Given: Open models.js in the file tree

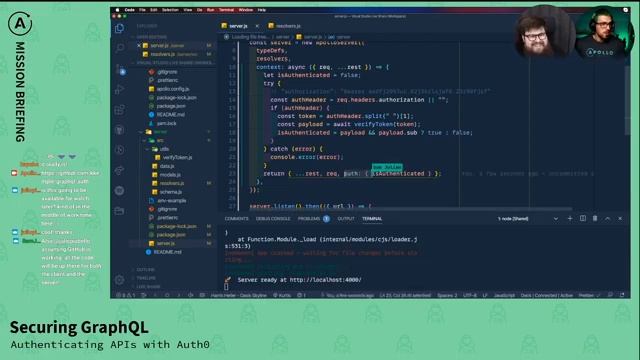Looking at the screenshot, I should (170, 175).
